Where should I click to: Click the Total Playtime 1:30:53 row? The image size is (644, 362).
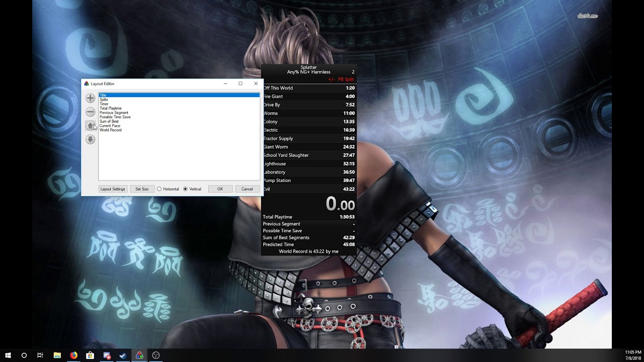pyautogui.click(x=309, y=217)
